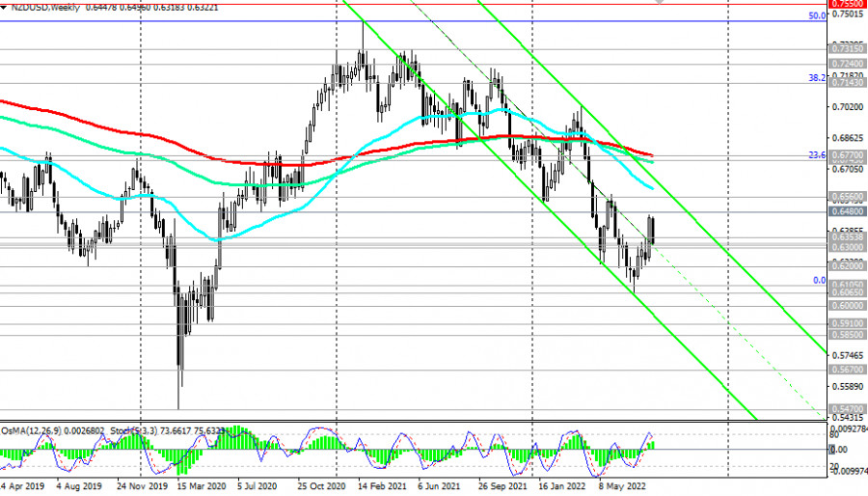
Task: Click the 0.56700 level price tag
Action: coord(847,370)
